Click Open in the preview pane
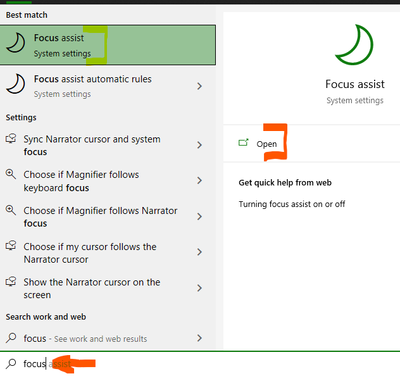 pyautogui.click(x=266, y=144)
